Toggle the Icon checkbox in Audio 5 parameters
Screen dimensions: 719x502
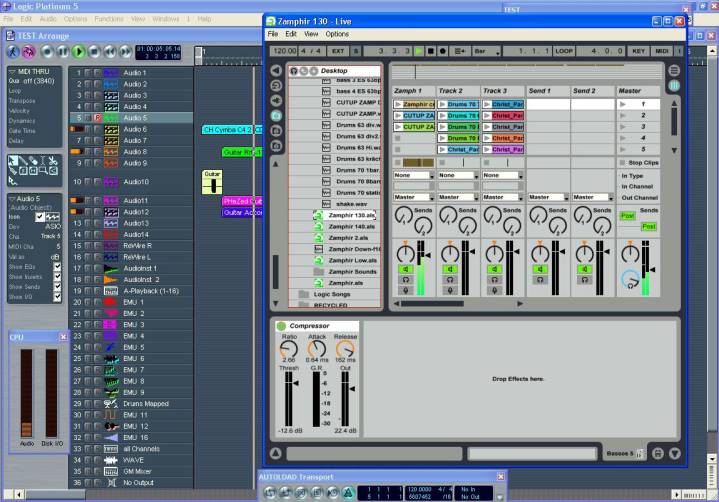coord(40,217)
